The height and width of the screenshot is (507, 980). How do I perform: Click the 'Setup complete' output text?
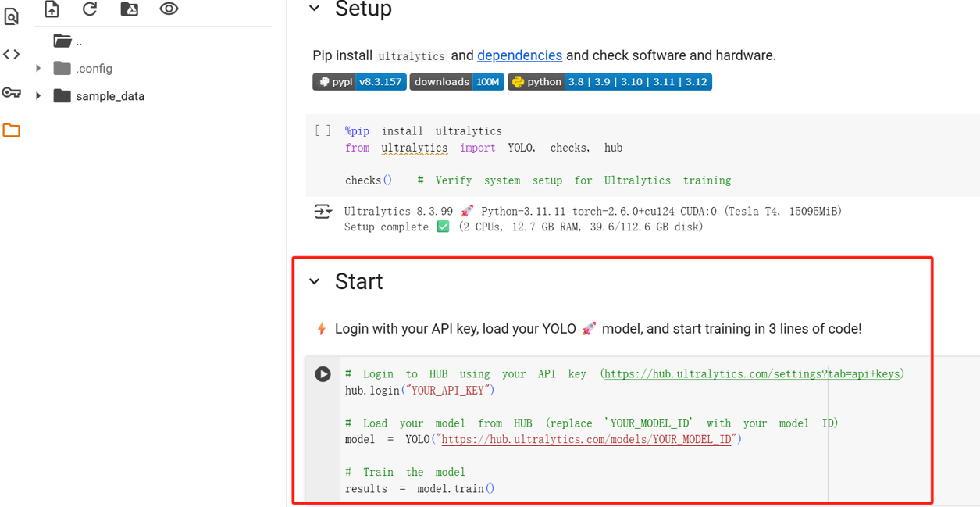pyautogui.click(x=387, y=227)
